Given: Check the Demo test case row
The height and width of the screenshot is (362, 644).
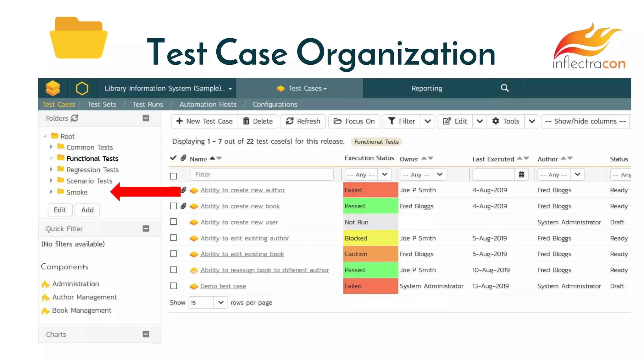Looking at the screenshot, I should (173, 286).
